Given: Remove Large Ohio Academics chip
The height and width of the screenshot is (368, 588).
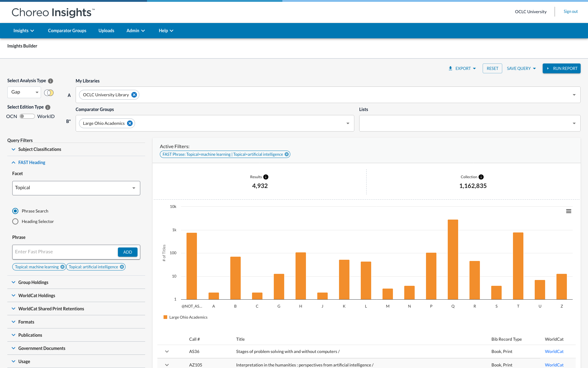Looking at the screenshot, I should (130, 123).
